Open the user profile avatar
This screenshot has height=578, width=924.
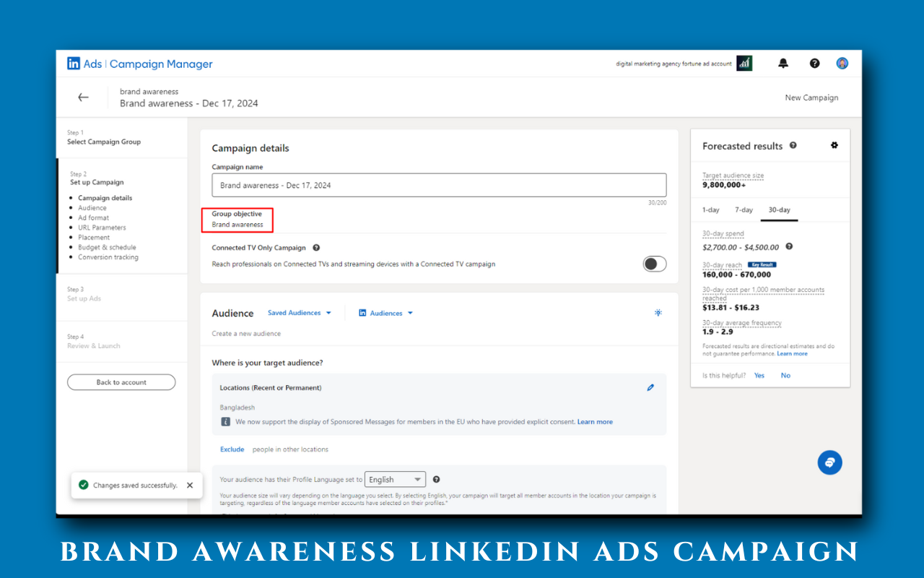(842, 64)
